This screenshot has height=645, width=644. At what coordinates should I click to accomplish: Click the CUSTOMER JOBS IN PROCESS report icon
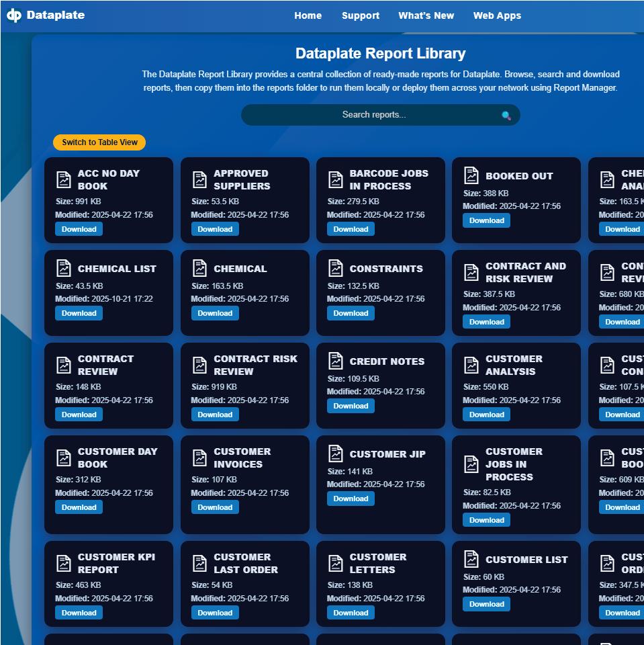click(x=471, y=464)
